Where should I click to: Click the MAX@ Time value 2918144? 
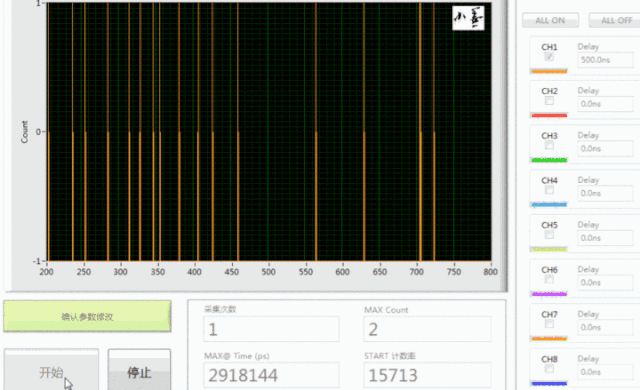pos(271,375)
